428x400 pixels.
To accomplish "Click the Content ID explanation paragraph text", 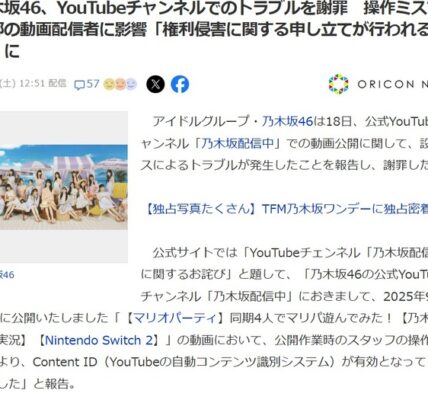I will [214, 362].
